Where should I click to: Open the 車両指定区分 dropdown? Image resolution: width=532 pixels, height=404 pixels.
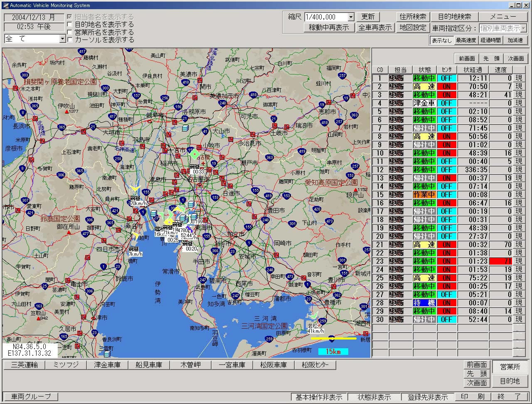pyautogui.click(x=523, y=28)
